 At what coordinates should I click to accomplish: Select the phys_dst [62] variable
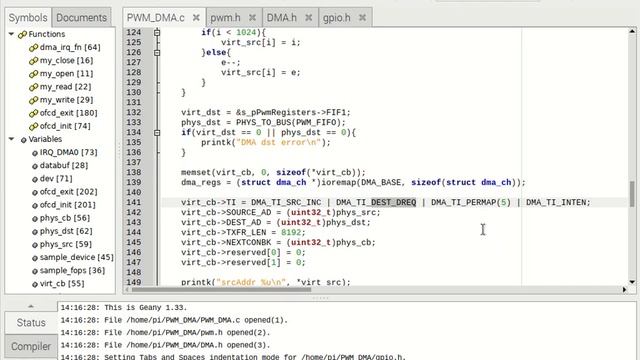(x=66, y=231)
